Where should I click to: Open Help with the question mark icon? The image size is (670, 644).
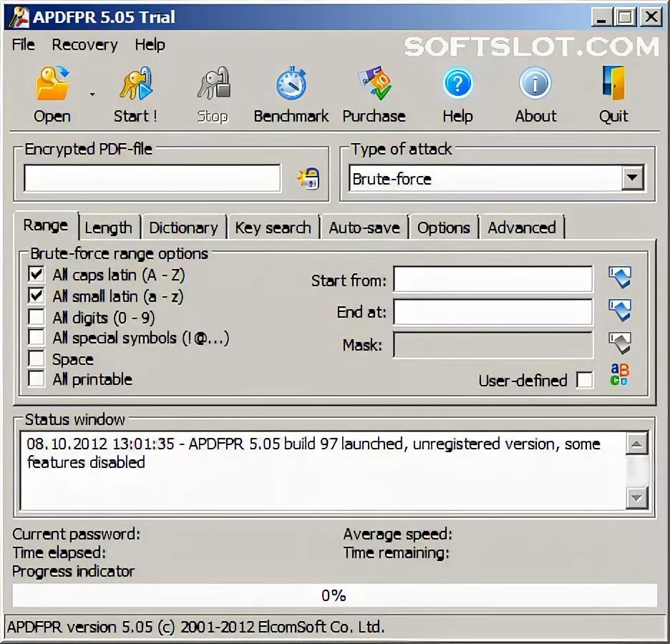click(x=457, y=83)
